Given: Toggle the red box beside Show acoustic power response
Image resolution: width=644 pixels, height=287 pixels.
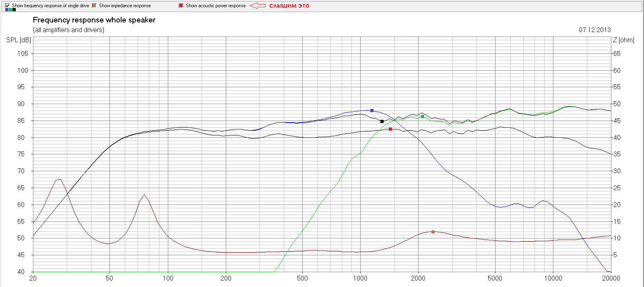Looking at the screenshot, I should [x=181, y=6].
